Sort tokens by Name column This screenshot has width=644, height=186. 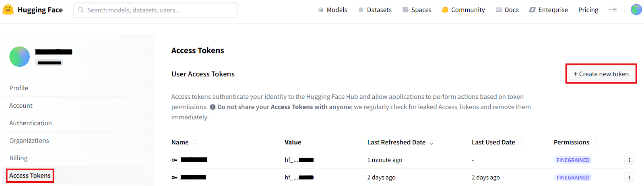pyautogui.click(x=195, y=142)
